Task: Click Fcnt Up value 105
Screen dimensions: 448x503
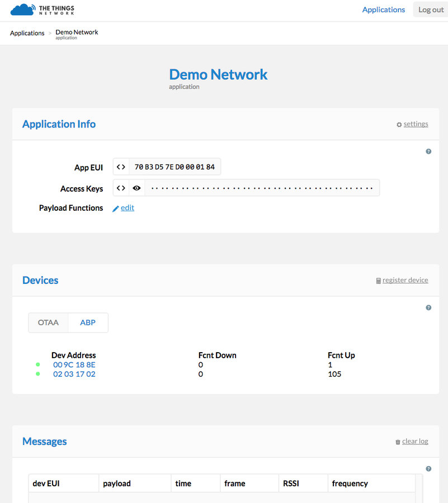Action: tap(334, 374)
